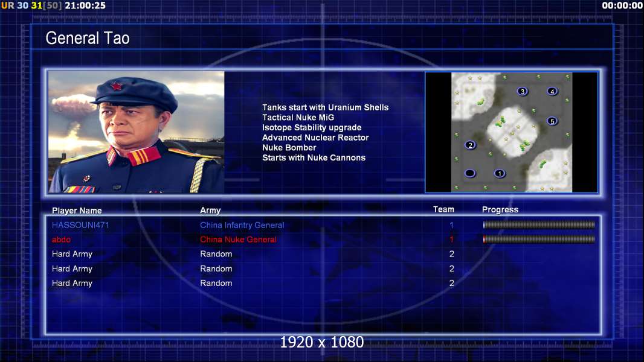
Task: Click 'Starts with Nuke Cannons' text
Action: pyautogui.click(x=314, y=158)
